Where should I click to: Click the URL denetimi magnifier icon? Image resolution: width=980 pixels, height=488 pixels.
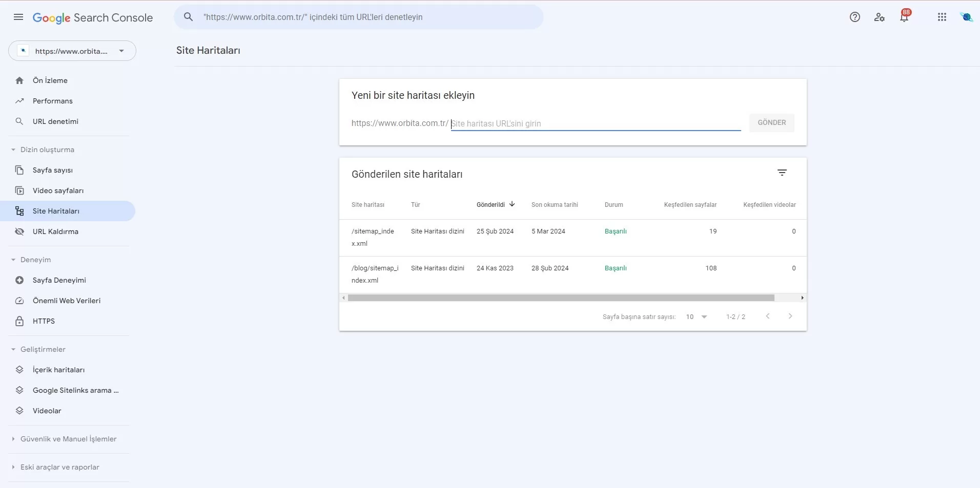(19, 121)
